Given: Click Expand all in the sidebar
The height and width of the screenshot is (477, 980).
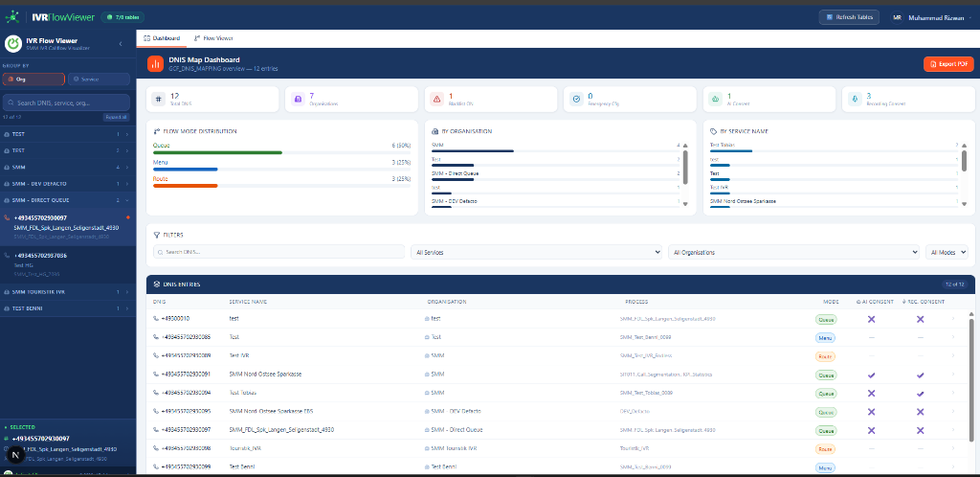Looking at the screenshot, I should pyautogui.click(x=116, y=117).
